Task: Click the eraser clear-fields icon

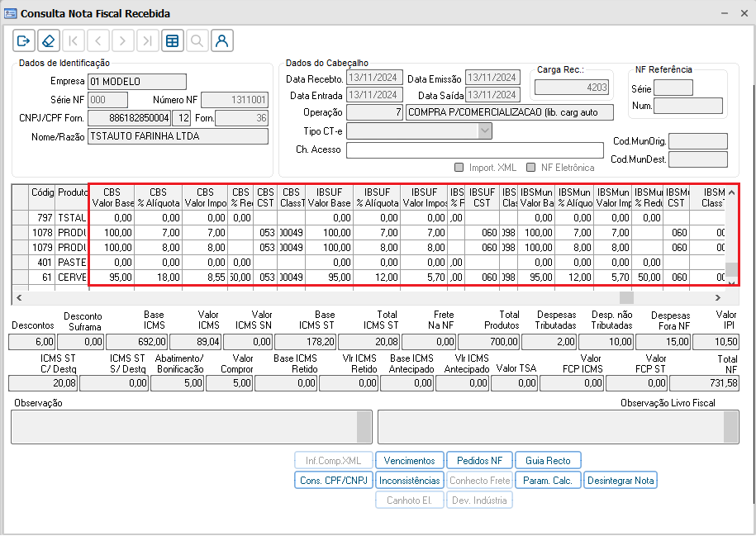Action: point(48,40)
